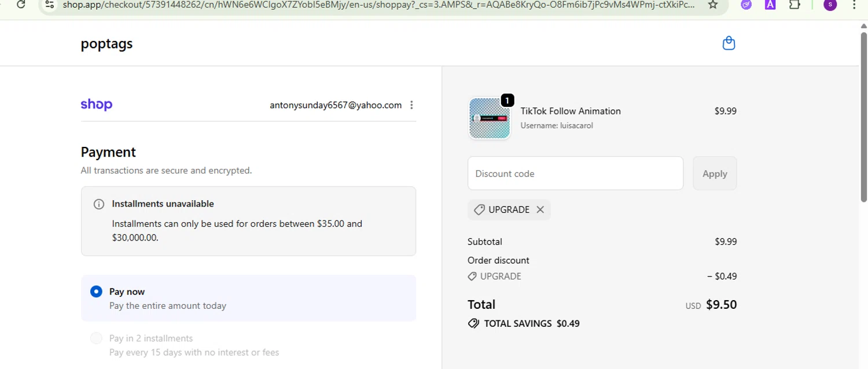The image size is (868, 369).
Task: Bookmark this page with the star icon
Action: tap(713, 5)
